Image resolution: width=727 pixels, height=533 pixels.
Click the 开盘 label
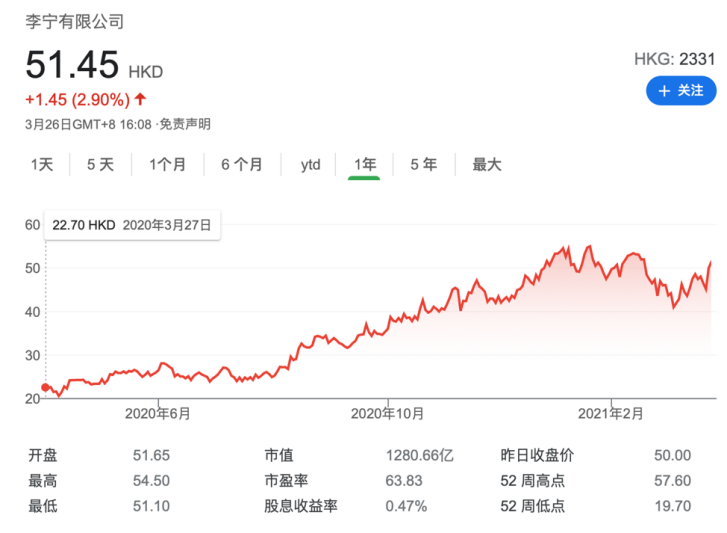[43, 455]
